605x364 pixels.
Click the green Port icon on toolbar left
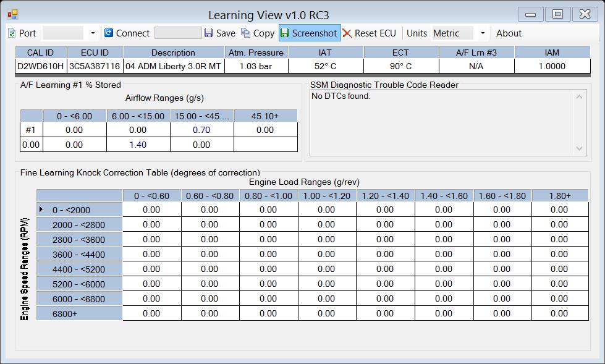[12, 33]
